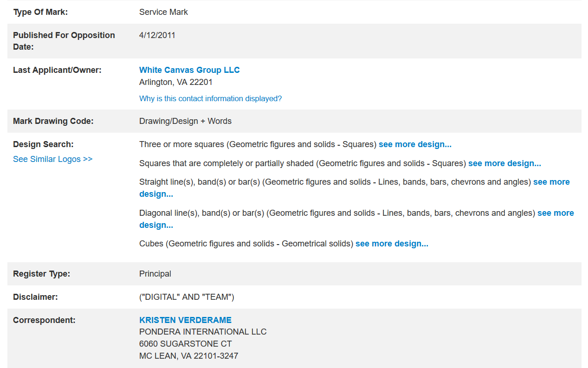Click the 'Register Type:' label
This screenshot has width=588, height=368.
pos(41,274)
